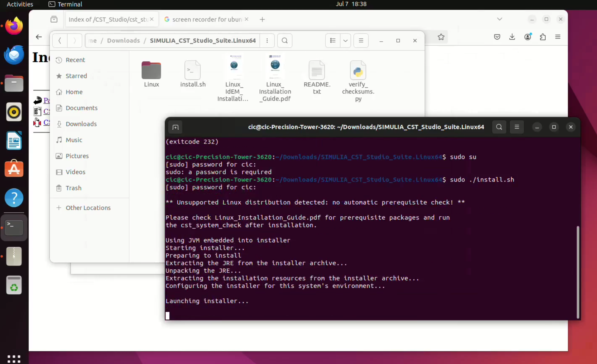This screenshot has width=597, height=364.
Task: Select the Terminal icon in dock
Action: click(14, 227)
